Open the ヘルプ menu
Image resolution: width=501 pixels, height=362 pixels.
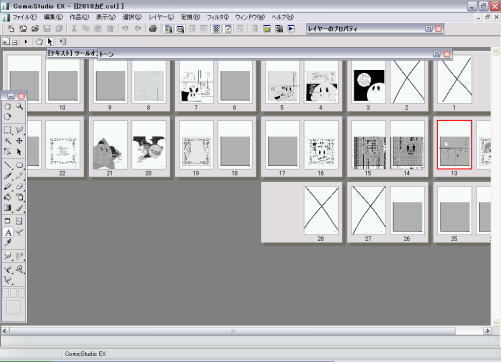coord(282,17)
